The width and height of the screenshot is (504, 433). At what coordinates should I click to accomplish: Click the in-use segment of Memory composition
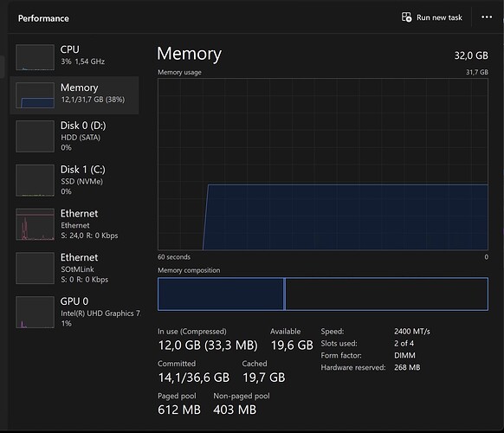(221, 294)
